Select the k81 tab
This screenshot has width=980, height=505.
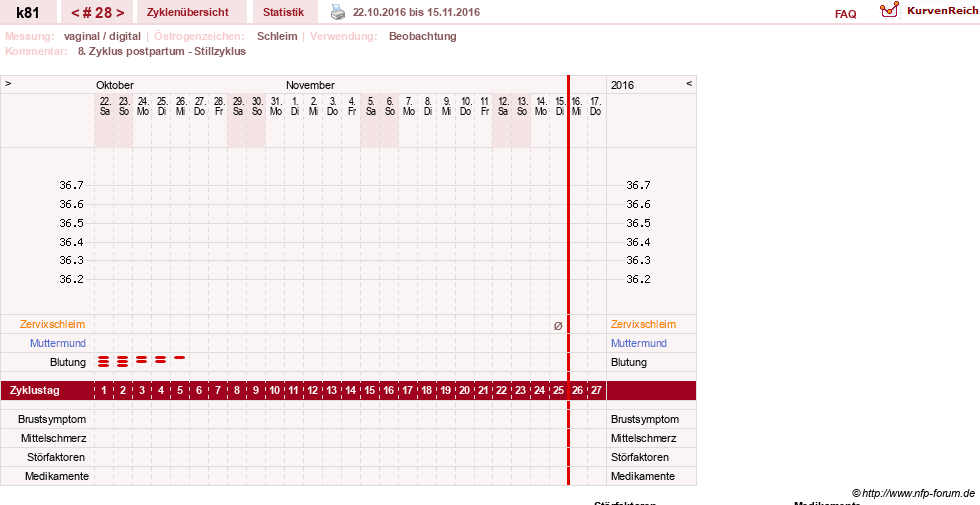(28, 12)
